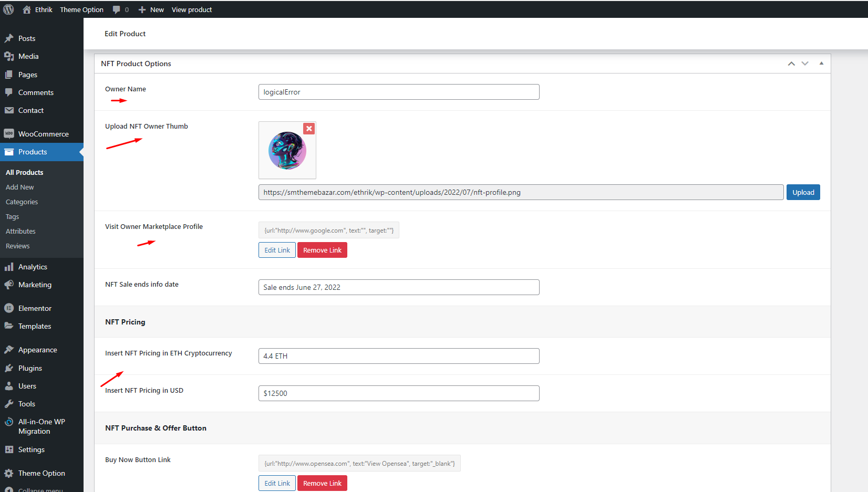868x492 pixels.
Task: Click the Ethrik home icon
Action: (x=27, y=9)
